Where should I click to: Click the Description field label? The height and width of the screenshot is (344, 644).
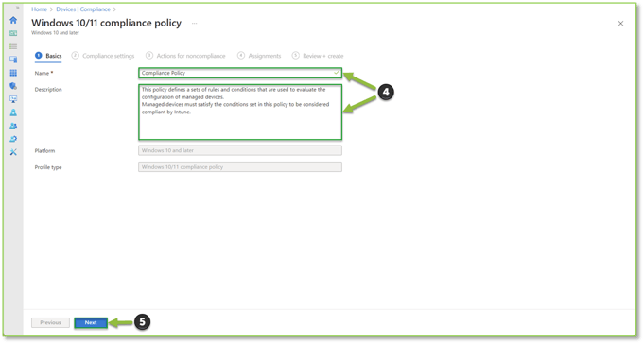pyautogui.click(x=48, y=90)
